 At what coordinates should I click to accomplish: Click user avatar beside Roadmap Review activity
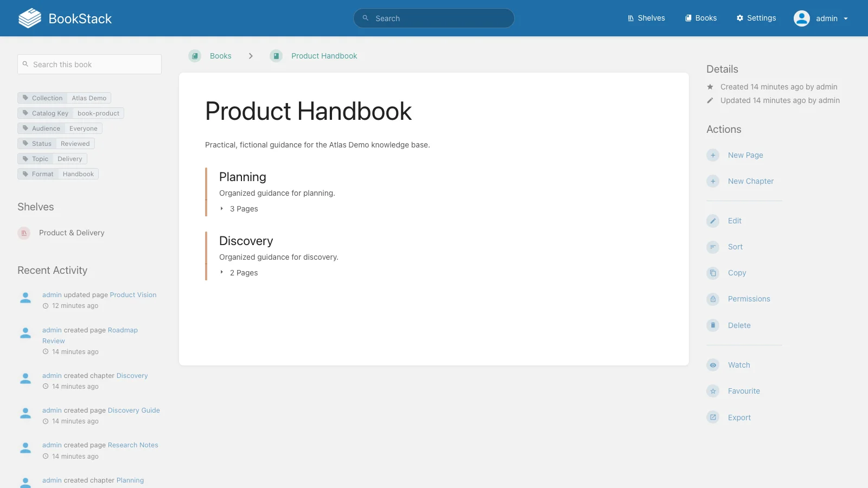(25, 333)
